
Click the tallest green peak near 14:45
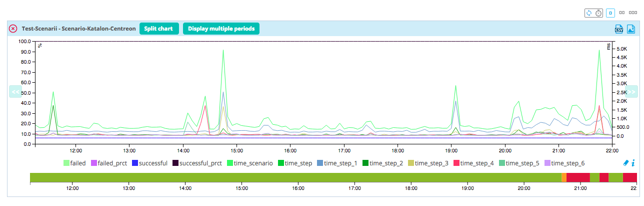[223, 50]
